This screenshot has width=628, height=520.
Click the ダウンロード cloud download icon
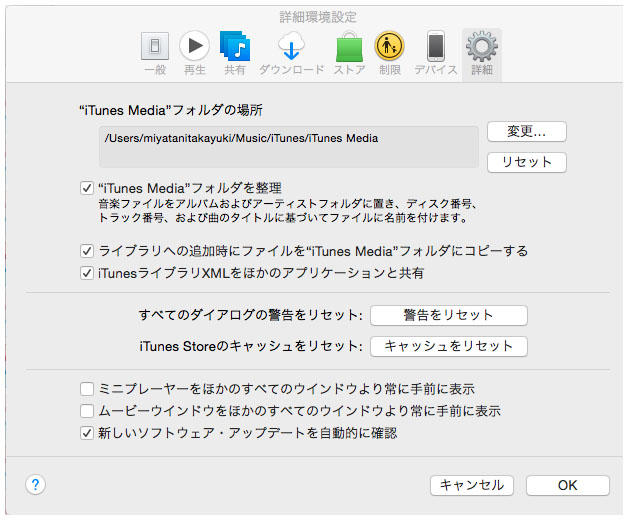292,47
